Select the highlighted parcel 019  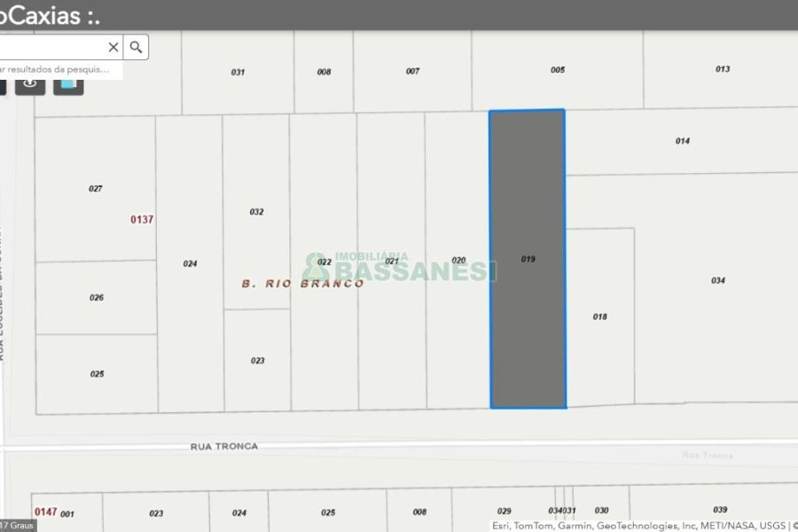(527, 257)
